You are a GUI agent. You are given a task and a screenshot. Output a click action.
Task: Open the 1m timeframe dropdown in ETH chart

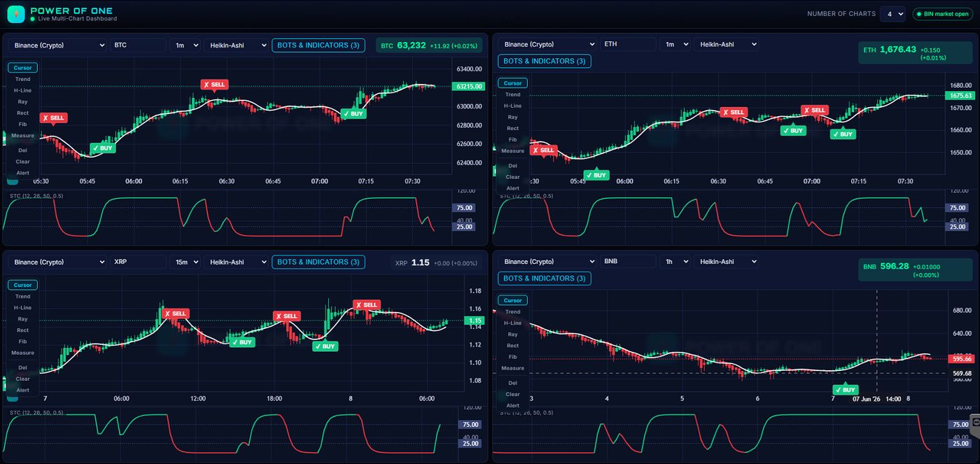[x=675, y=44]
